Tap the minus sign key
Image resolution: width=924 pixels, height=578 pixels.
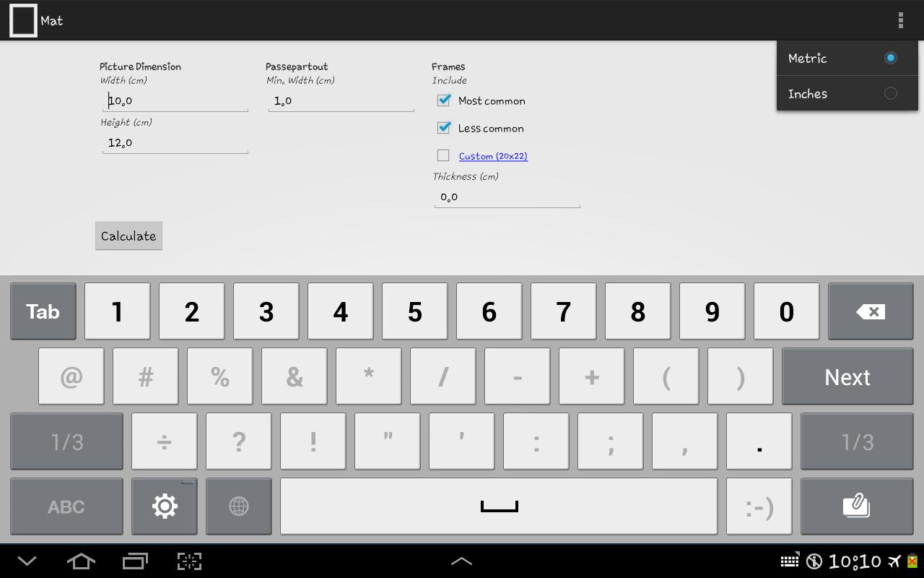[x=517, y=376]
